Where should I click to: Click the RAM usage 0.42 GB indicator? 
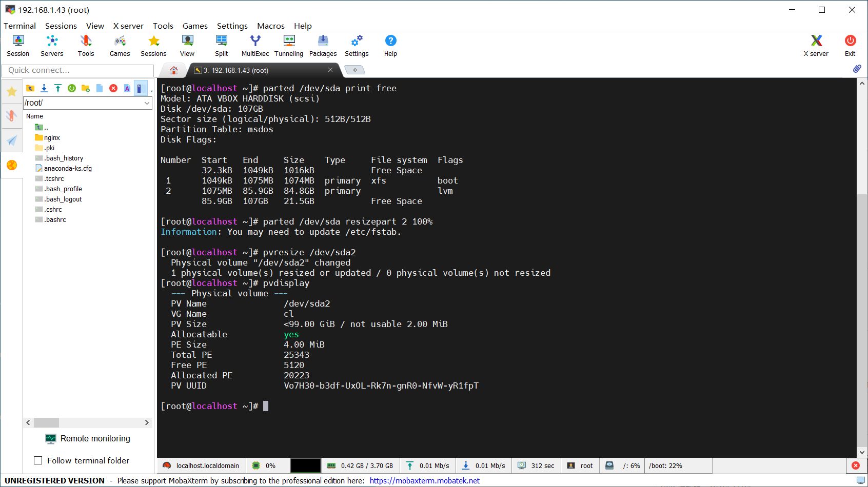361,465
